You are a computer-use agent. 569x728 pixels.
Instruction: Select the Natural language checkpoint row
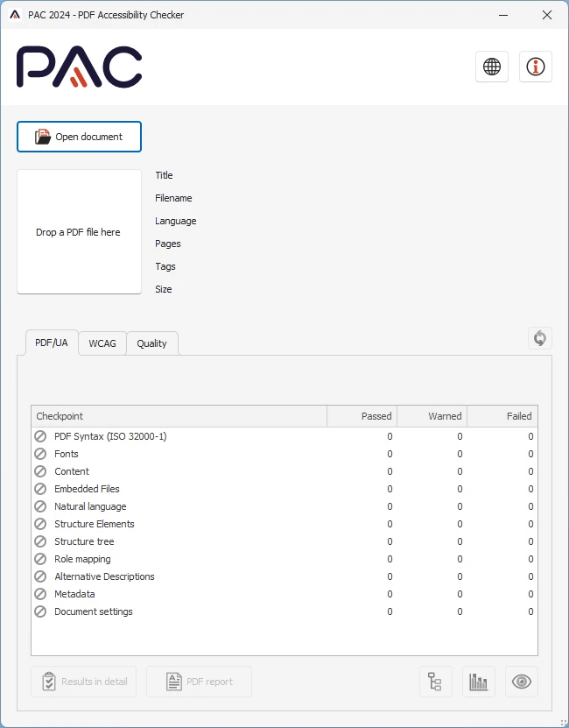tap(284, 506)
